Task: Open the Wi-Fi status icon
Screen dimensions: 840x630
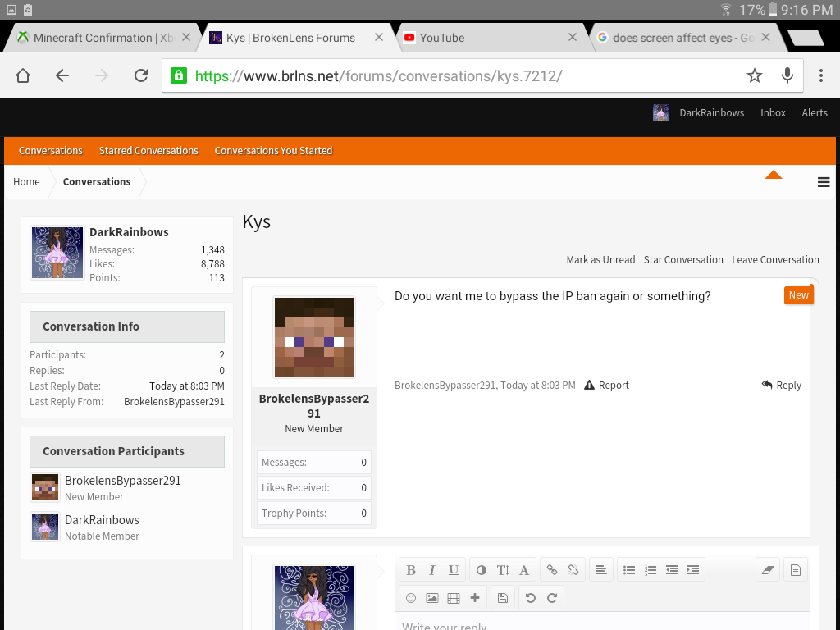Action: click(726, 10)
